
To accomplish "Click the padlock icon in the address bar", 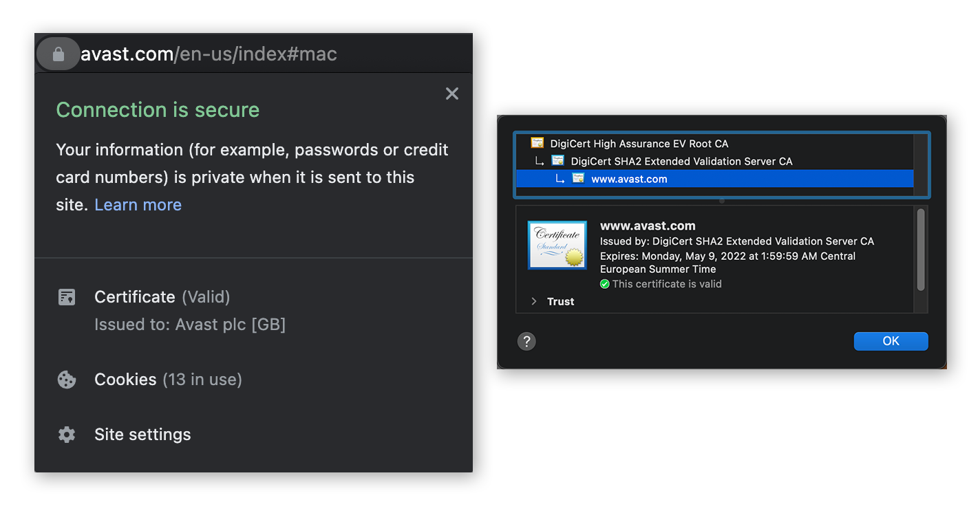I will click(58, 54).
